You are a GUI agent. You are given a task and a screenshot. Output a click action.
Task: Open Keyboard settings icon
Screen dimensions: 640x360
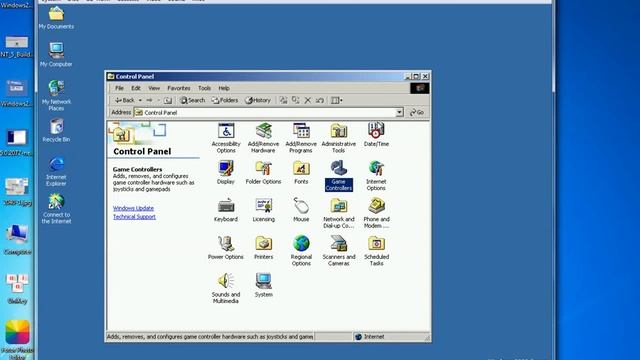pyautogui.click(x=226, y=210)
